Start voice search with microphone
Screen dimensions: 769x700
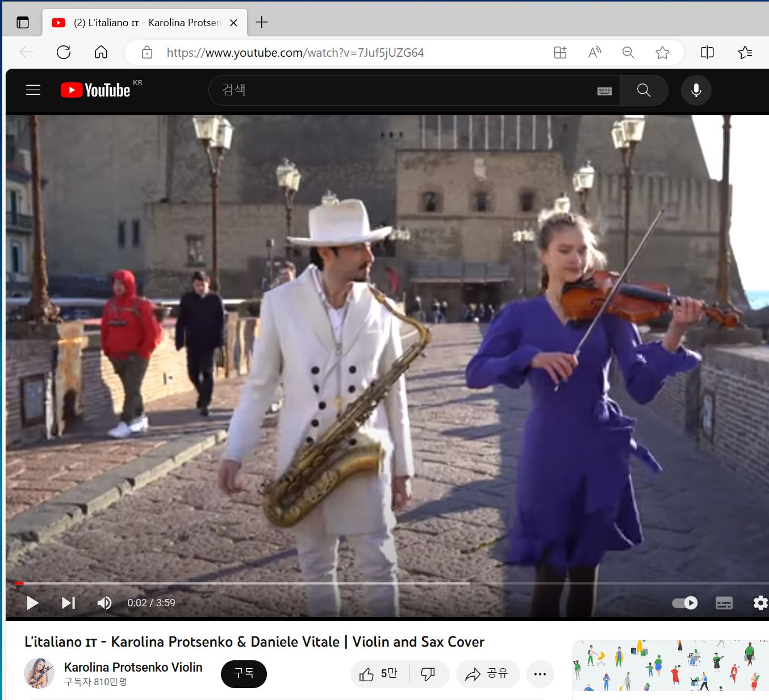tap(696, 90)
